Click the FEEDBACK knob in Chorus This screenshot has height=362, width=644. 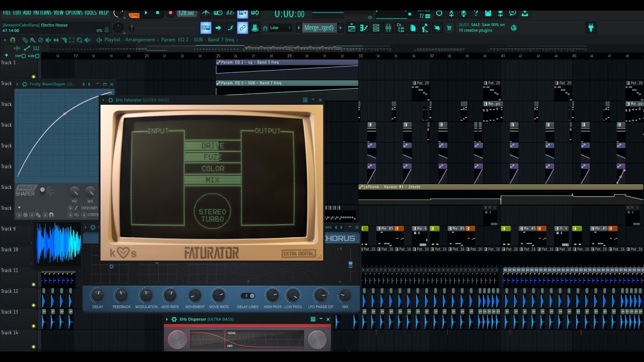click(121, 296)
